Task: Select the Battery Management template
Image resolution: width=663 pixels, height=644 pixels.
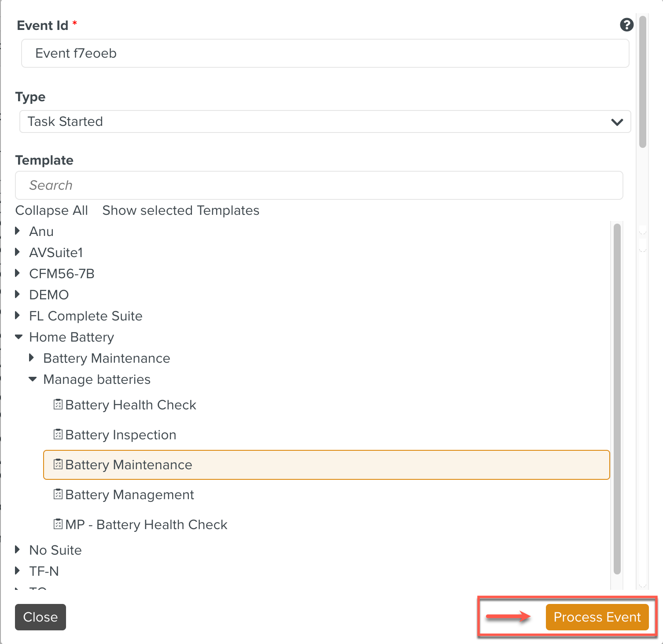Action: [129, 495]
